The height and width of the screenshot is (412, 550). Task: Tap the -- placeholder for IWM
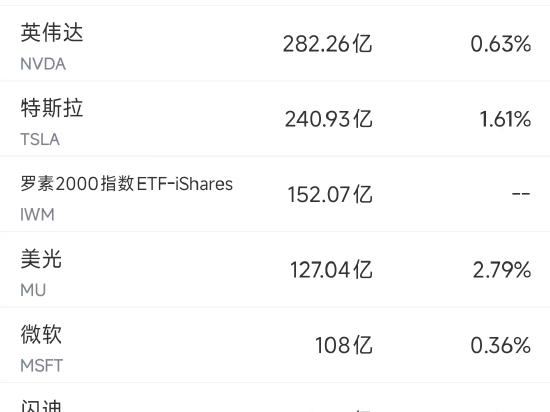[521, 194]
